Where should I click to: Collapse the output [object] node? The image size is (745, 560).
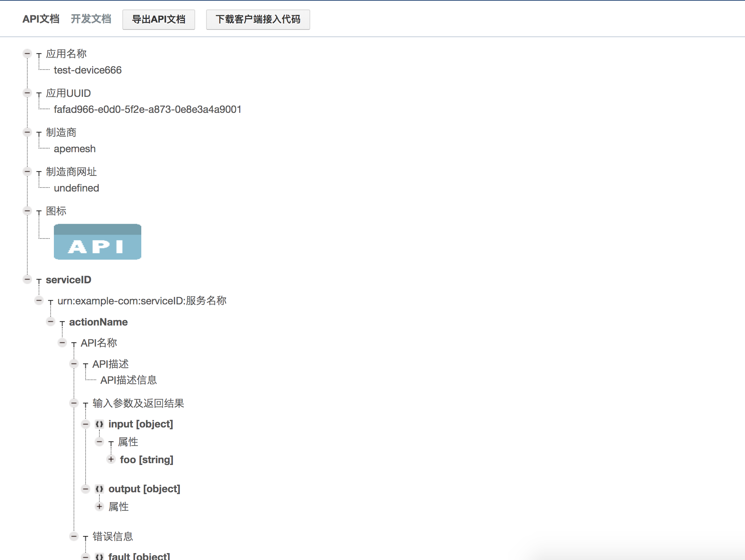86,489
